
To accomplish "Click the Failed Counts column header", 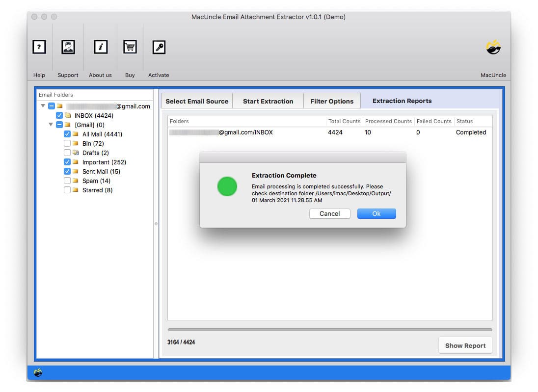I will [434, 121].
